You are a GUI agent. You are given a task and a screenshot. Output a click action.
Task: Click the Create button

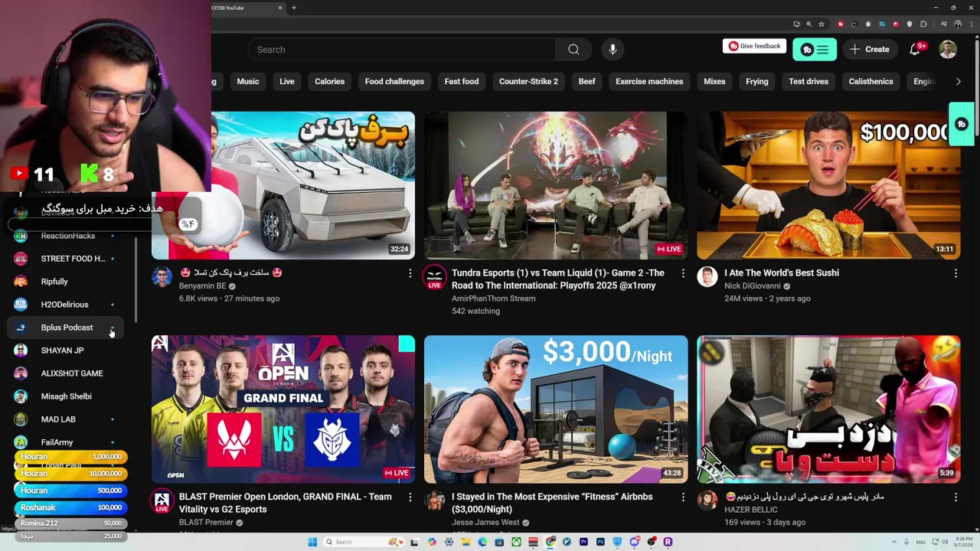click(x=870, y=50)
